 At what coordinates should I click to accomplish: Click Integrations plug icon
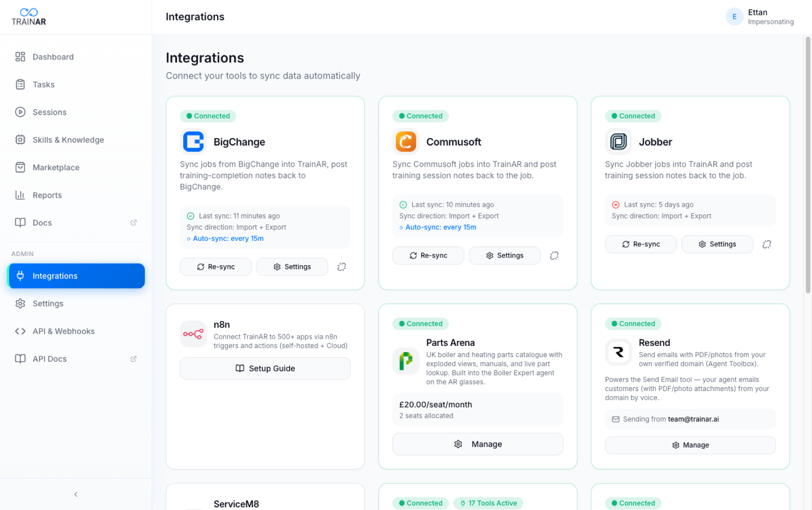tap(20, 276)
